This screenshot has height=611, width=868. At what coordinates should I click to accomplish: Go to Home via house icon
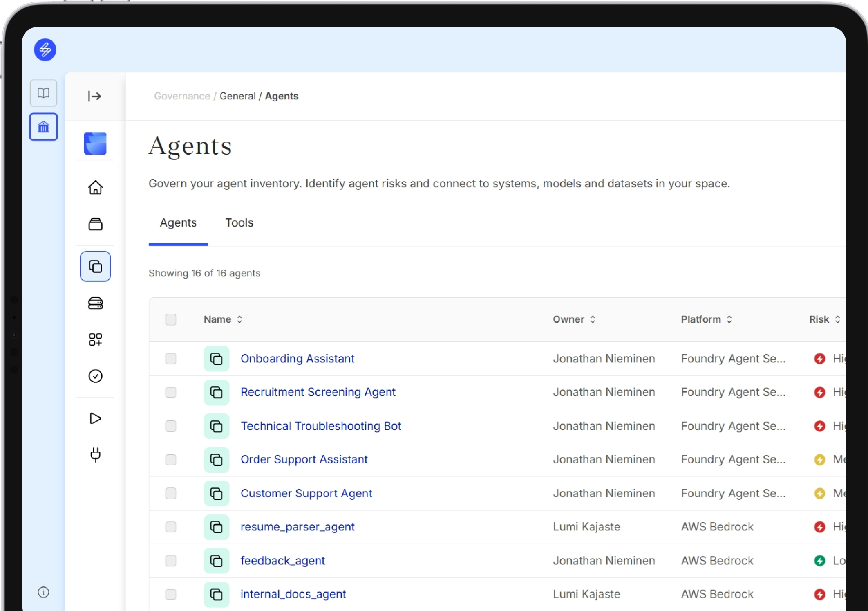coord(96,187)
